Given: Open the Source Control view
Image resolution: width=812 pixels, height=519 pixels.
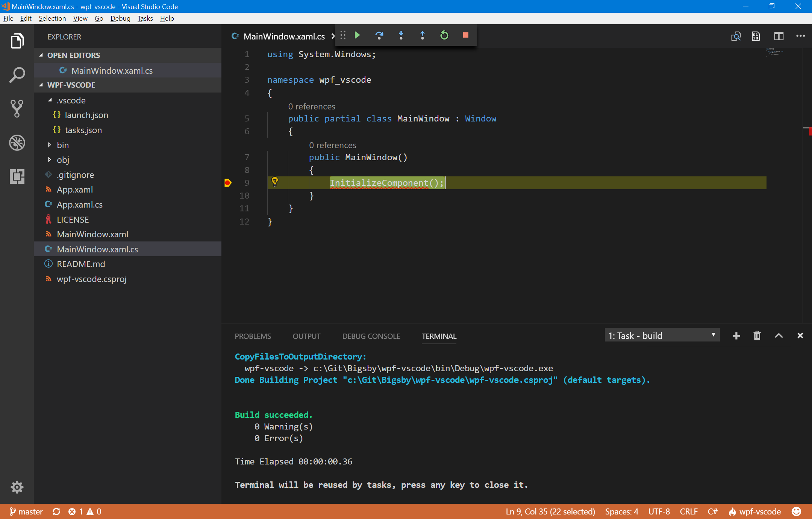Looking at the screenshot, I should (17, 109).
